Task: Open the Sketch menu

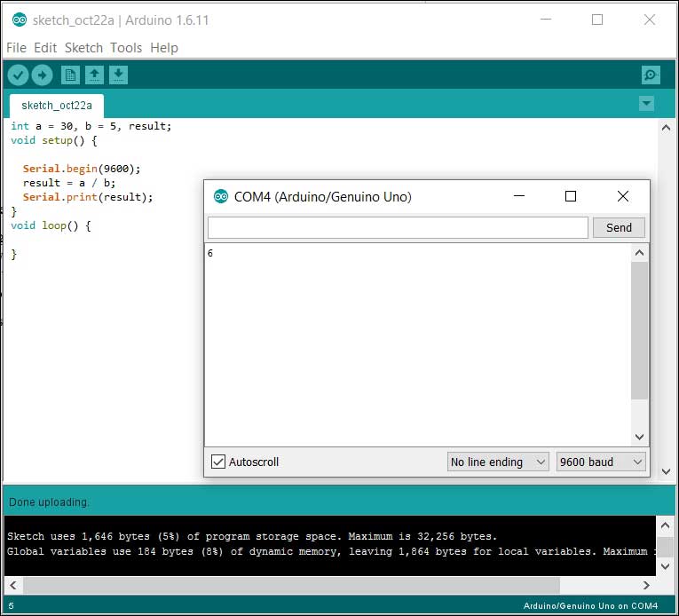Action: coord(83,48)
